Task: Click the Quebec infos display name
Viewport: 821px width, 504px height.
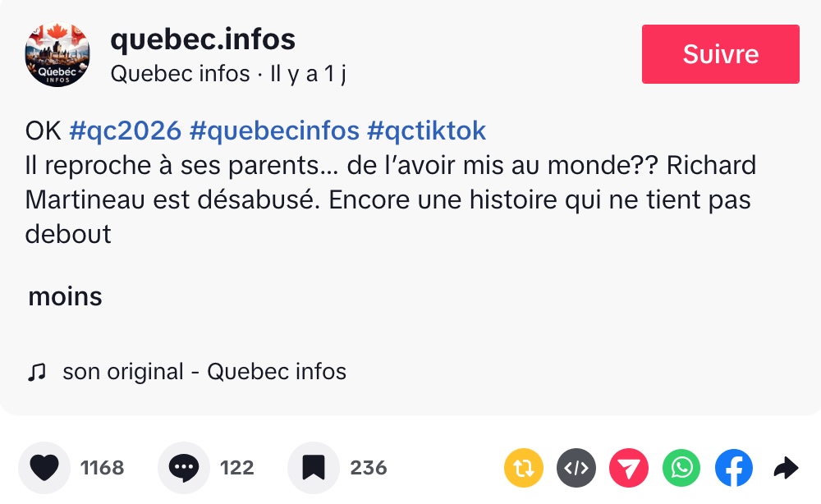Action: point(180,74)
